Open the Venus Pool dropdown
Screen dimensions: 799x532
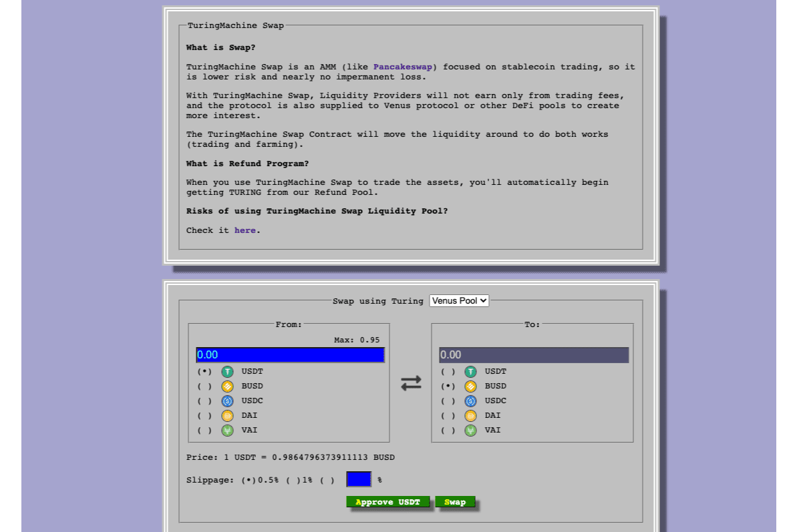point(459,301)
